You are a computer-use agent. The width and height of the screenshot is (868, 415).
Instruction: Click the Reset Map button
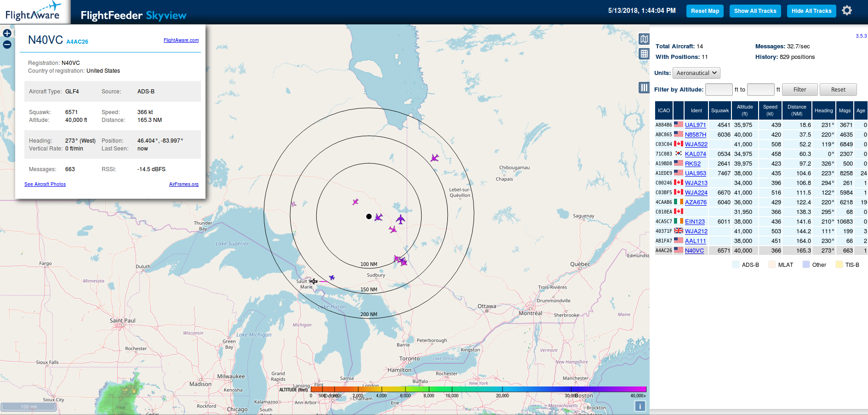coord(705,11)
